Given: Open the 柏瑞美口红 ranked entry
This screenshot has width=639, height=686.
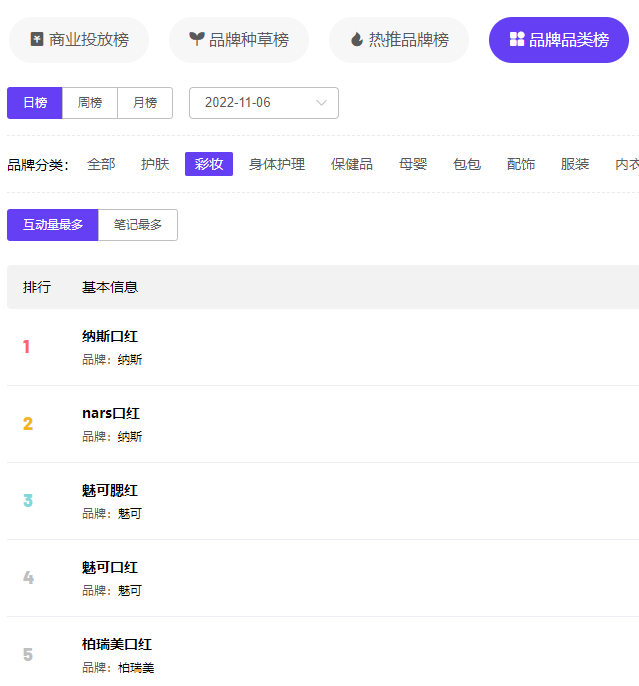Looking at the screenshot, I should 117,644.
